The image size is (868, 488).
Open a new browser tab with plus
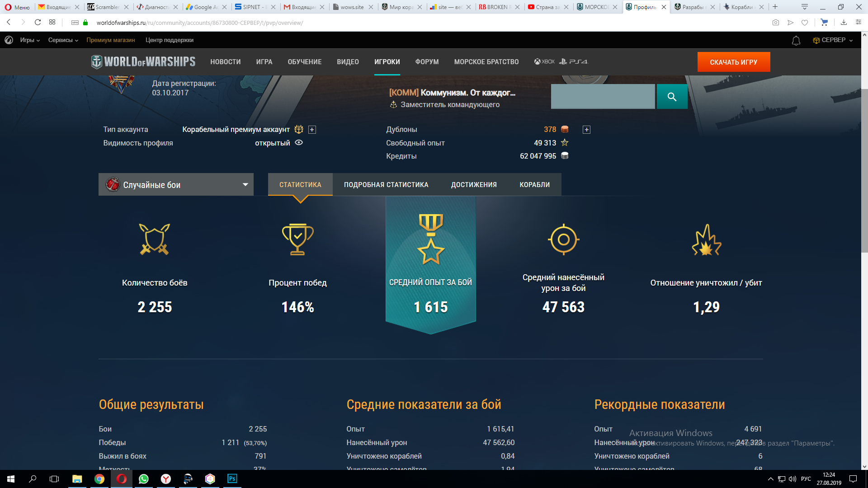coord(775,7)
